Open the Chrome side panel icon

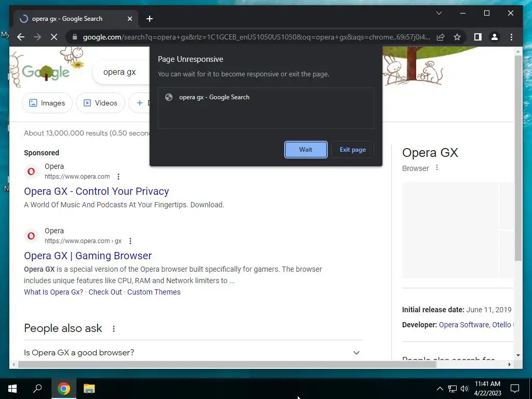pos(478,37)
